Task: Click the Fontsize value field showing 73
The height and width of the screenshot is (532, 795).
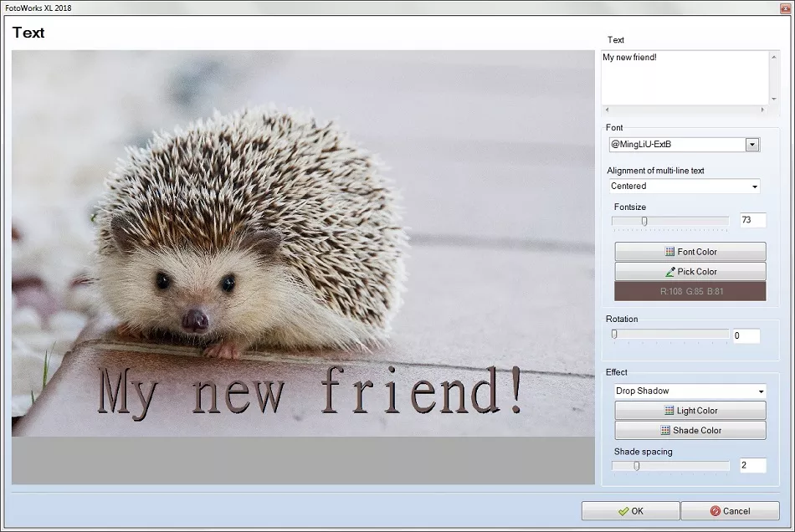Action: coord(753,220)
